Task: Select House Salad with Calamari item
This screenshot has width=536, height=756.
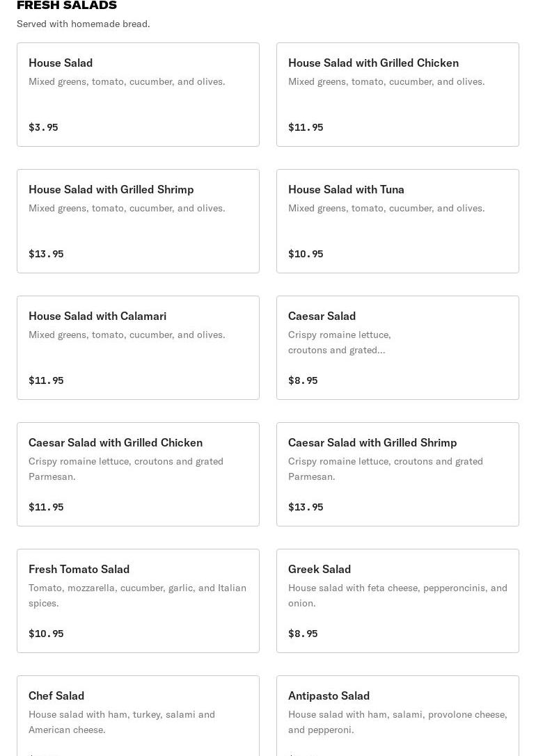Action: tap(138, 348)
